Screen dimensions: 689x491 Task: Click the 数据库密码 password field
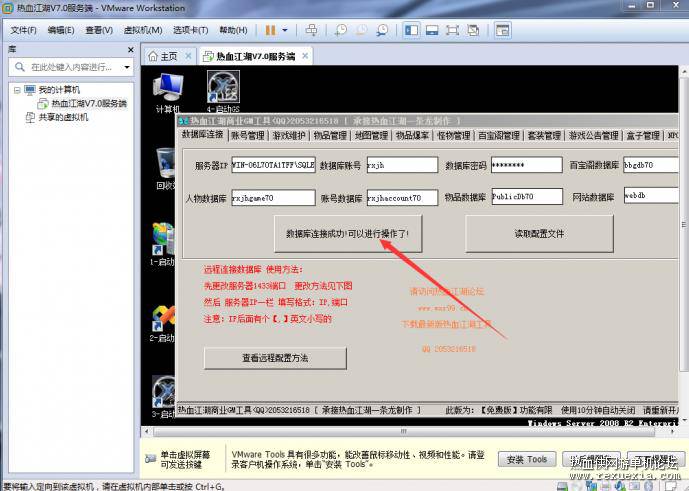point(526,165)
